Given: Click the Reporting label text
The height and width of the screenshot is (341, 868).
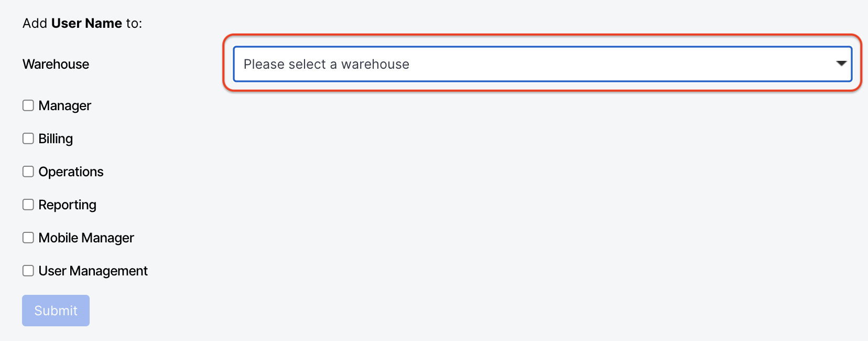Looking at the screenshot, I should pyautogui.click(x=67, y=204).
